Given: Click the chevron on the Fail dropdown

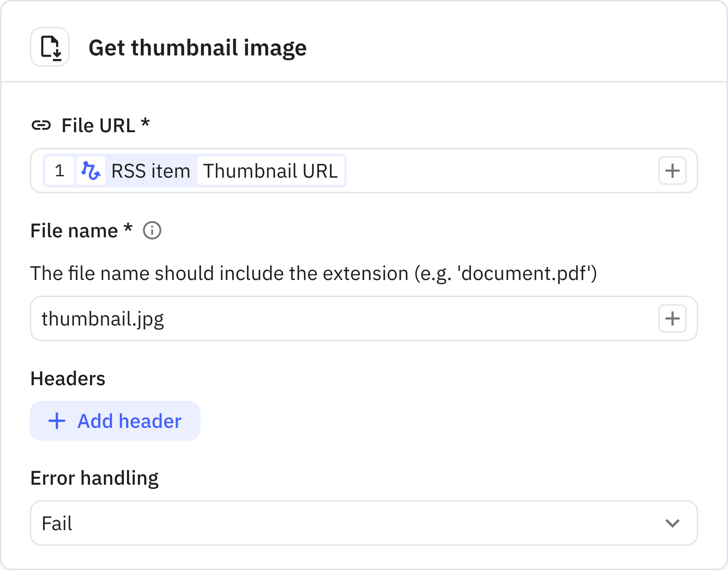Looking at the screenshot, I should [x=672, y=523].
